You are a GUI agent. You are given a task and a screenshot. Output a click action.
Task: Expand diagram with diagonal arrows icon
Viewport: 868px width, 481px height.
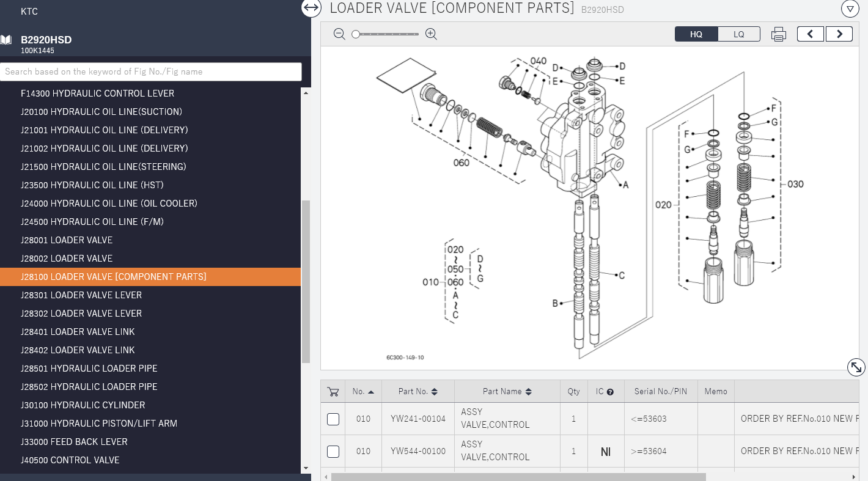(x=856, y=367)
